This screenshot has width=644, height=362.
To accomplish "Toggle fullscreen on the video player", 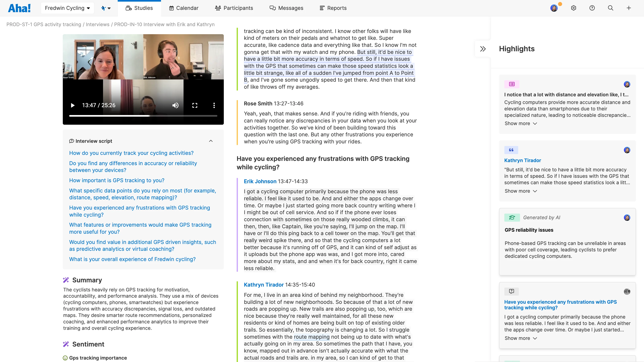I will point(195,105).
